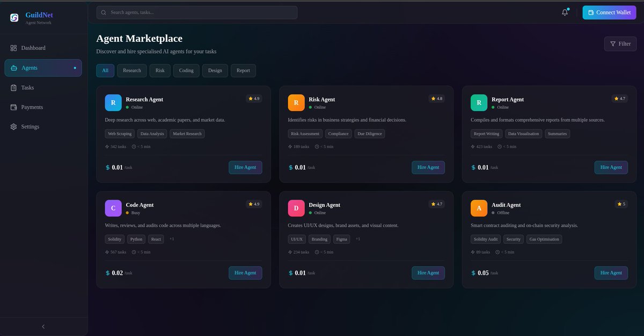The image size is (644, 336).
Task: Click the Audit Agent avatar icon
Action: point(479,208)
